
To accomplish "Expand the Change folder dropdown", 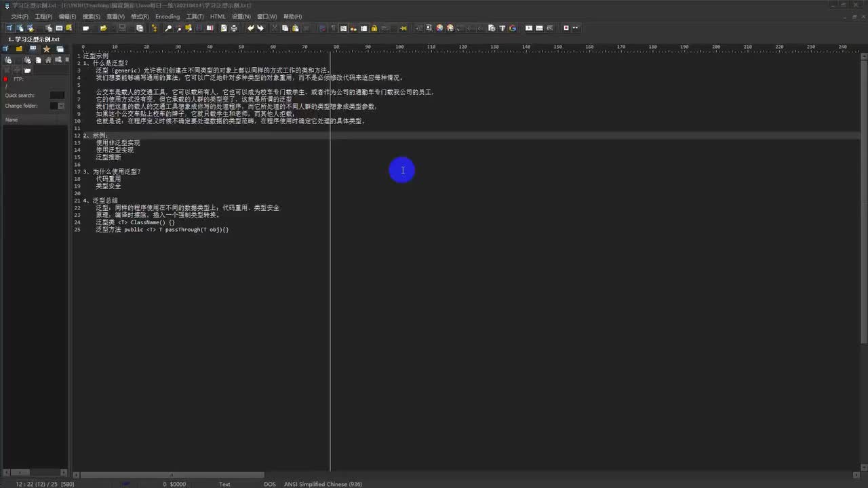I will [x=61, y=106].
